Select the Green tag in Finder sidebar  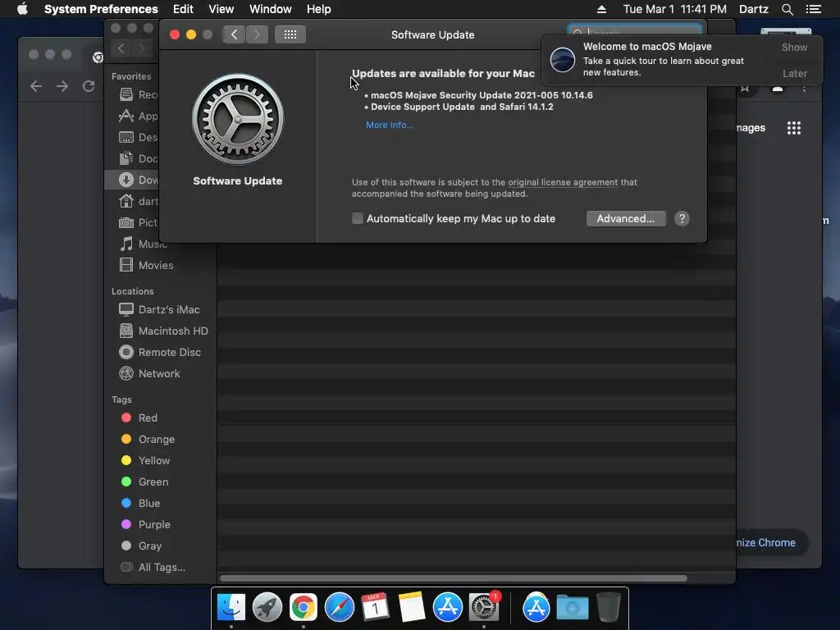153,482
